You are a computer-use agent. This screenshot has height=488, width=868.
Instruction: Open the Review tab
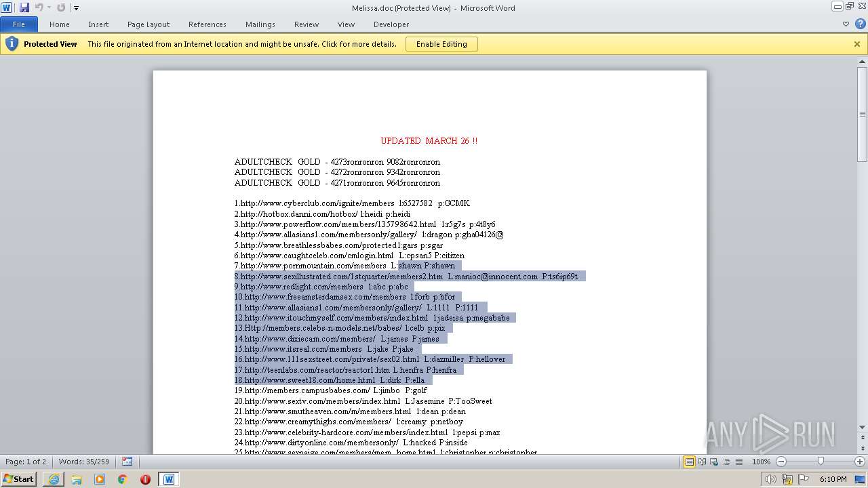(x=307, y=24)
